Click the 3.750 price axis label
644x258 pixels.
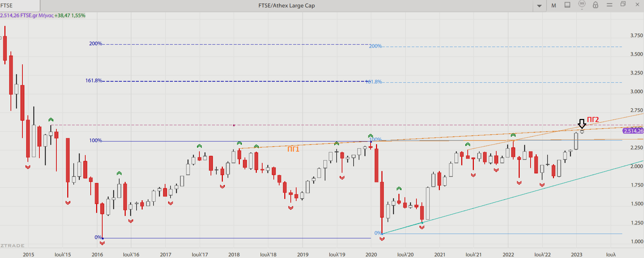(637, 35)
